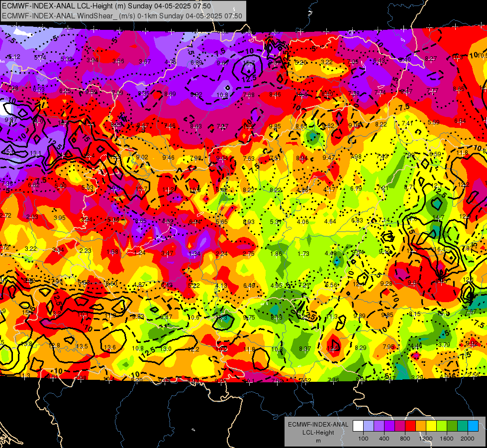Click the grid value 9.28
Viewport: 487px width, 448px height.
pos(387,283)
